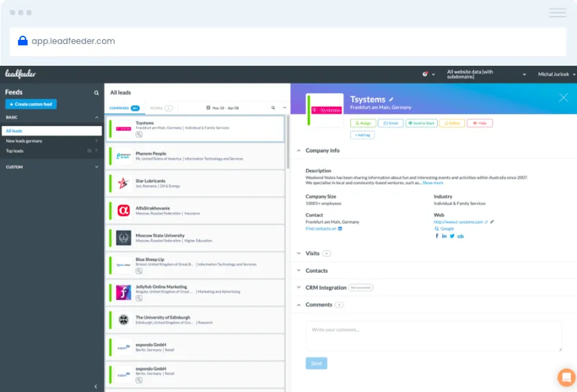
Task: Click the browser hamburger menu icon
Action: [x=558, y=12]
